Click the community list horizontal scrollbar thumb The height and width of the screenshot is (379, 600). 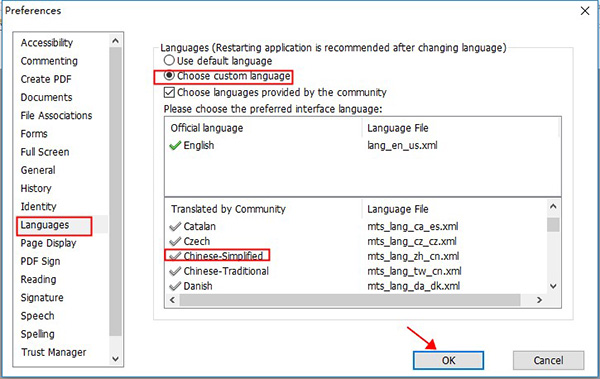click(350, 300)
